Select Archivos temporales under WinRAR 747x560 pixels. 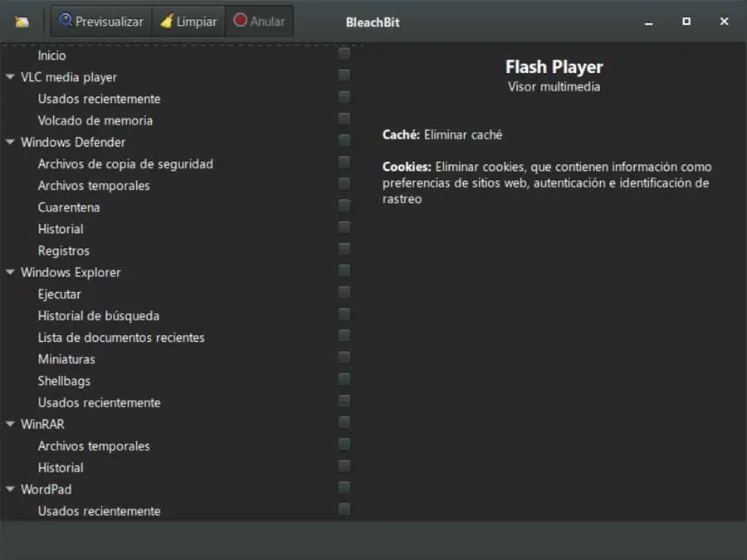coord(94,446)
